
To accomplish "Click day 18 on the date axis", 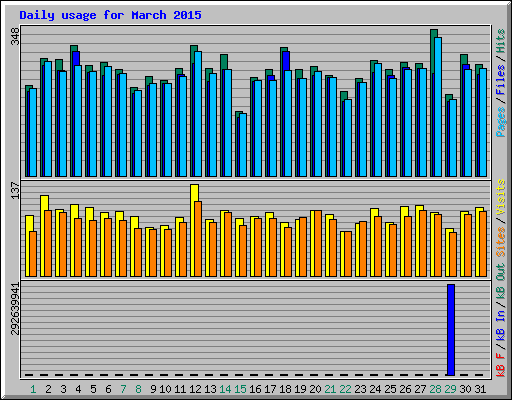I will point(285,389).
